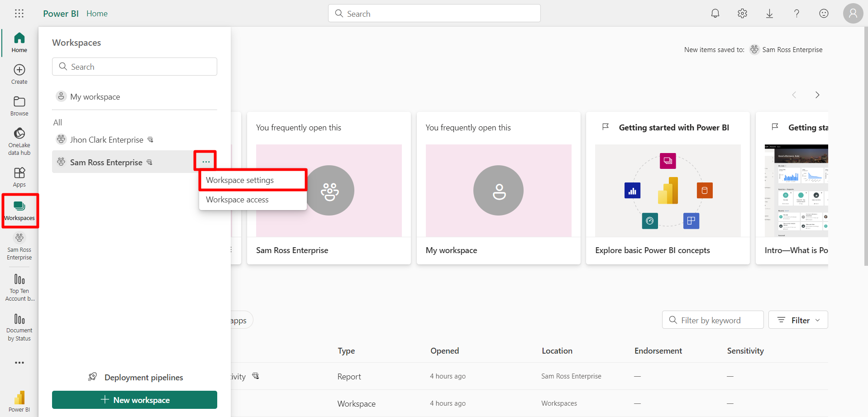Select Workspace access menu option

tap(253, 200)
